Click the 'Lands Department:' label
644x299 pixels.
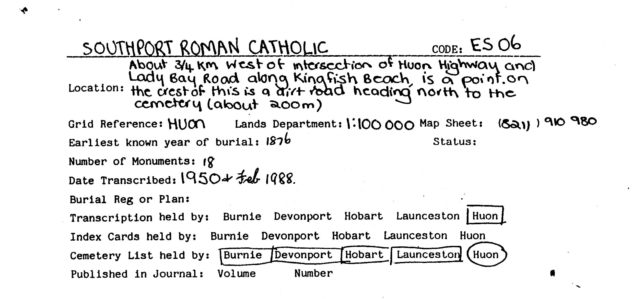pyautogui.click(x=289, y=124)
